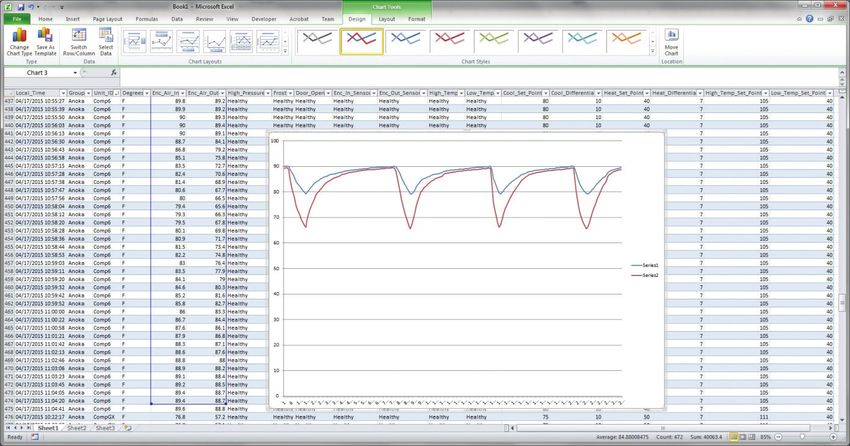Viewport: 850px width, 446px height.
Task: Select the red and blue chart style
Action: pyautogui.click(x=362, y=42)
